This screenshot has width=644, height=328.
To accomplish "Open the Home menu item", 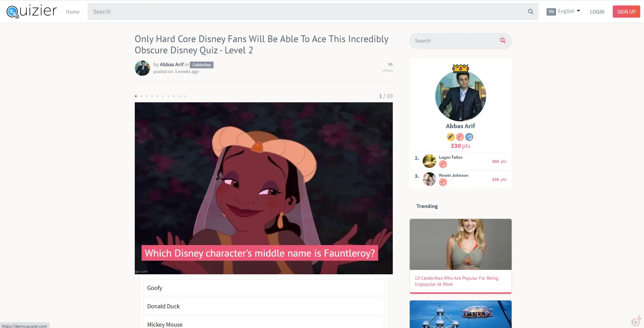I will coord(73,12).
